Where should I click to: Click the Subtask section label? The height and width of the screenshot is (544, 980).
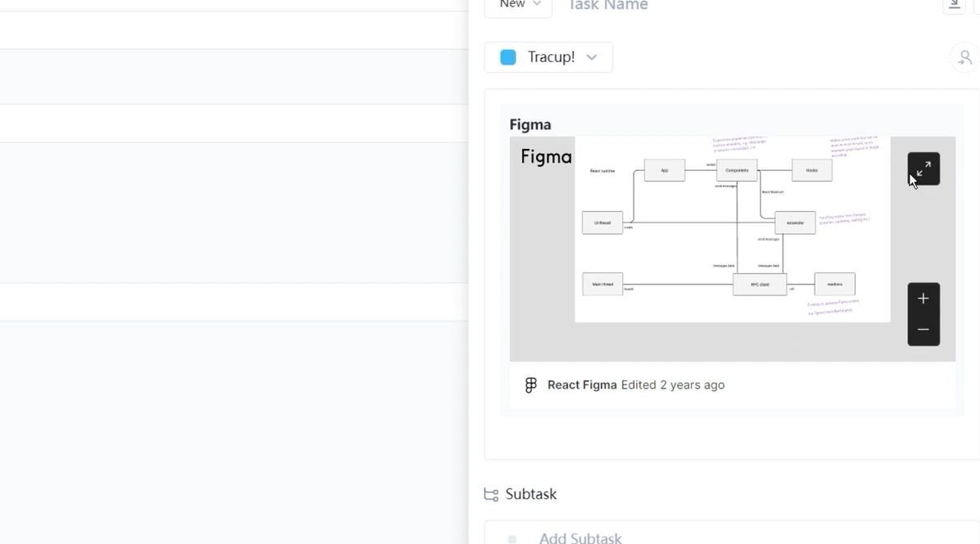coord(531,495)
